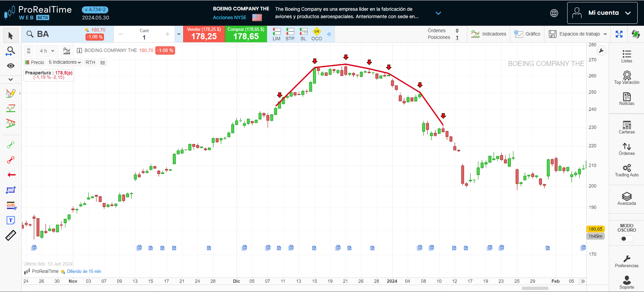
Task: Toggle the eye visibility icon
Action: pos(11,66)
